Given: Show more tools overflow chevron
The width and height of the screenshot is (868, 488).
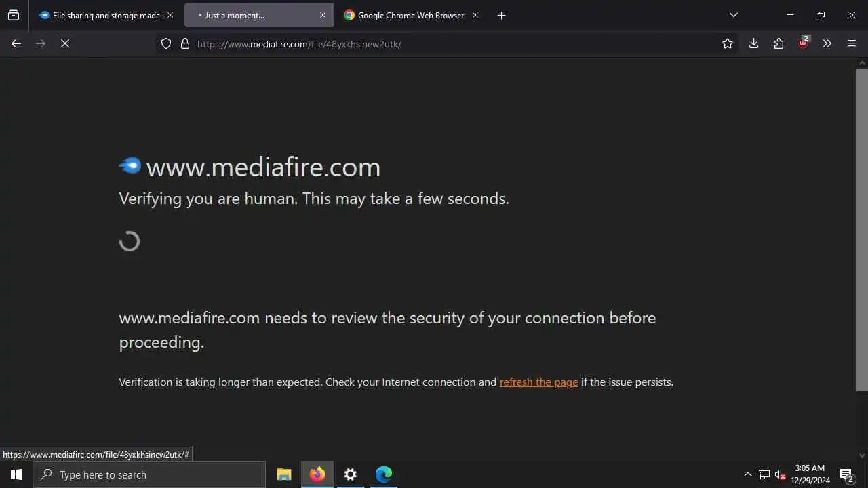Looking at the screenshot, I should [827, 43].
